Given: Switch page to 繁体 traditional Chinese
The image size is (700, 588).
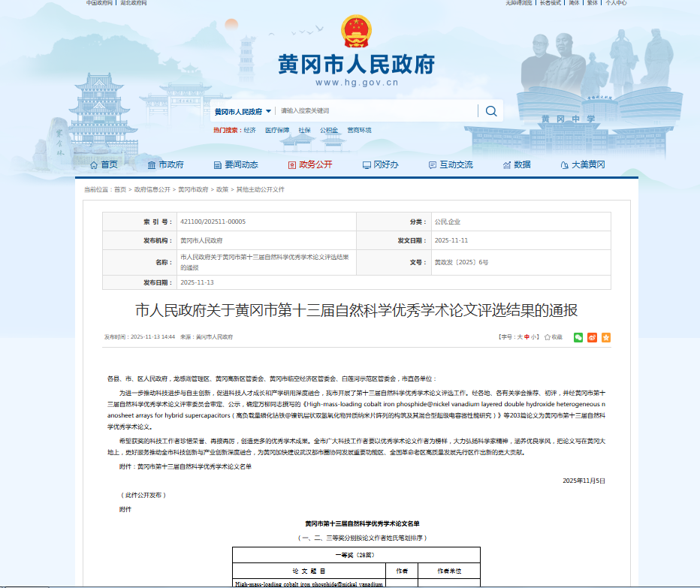Looking at the screenshot, I should pyautogui.click(x=593, y=3).
